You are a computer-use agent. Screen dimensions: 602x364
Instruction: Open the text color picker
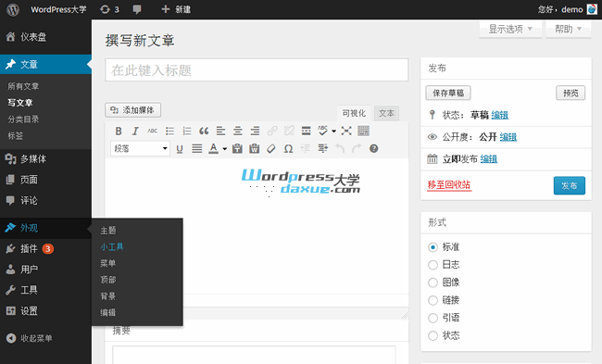[213, 148]
